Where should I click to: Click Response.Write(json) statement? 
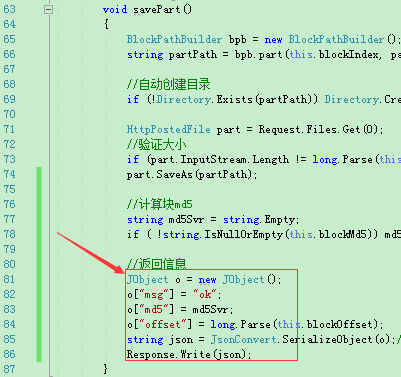click(189, 354)
